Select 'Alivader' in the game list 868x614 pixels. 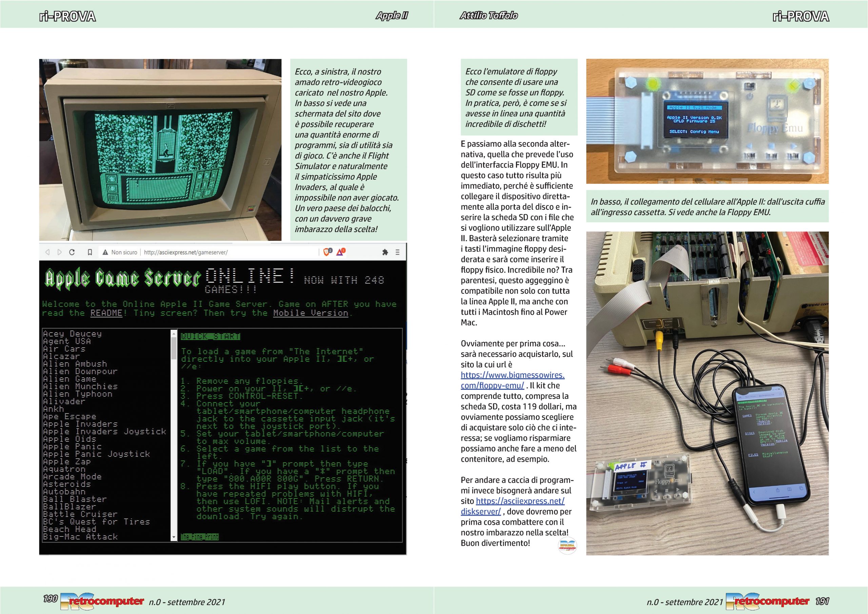tap(64, 401)
